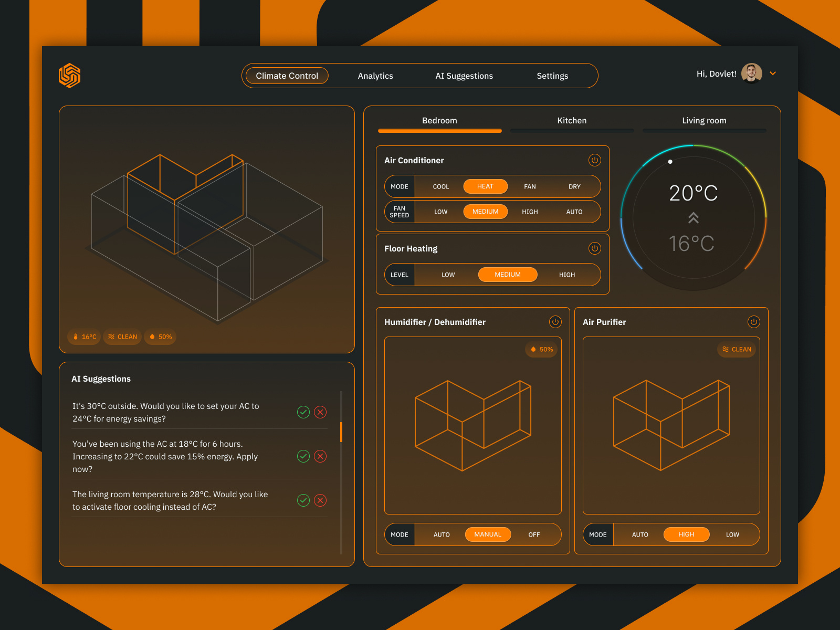Click the CLEAN badge inside the Air Purifier card
840x630 pixels.
pos(737,349)
